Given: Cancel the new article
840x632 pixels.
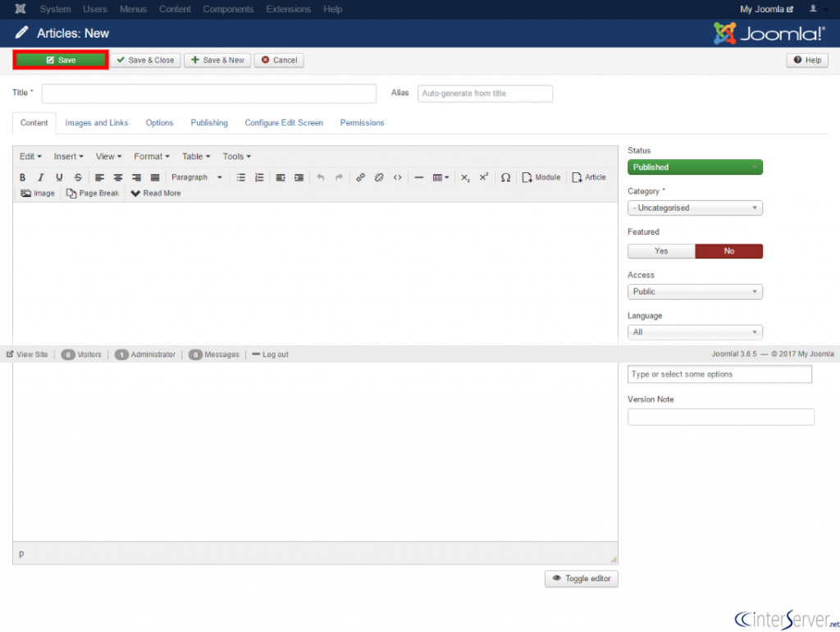Looking at the screenshot, I should [x=279, y=60].
